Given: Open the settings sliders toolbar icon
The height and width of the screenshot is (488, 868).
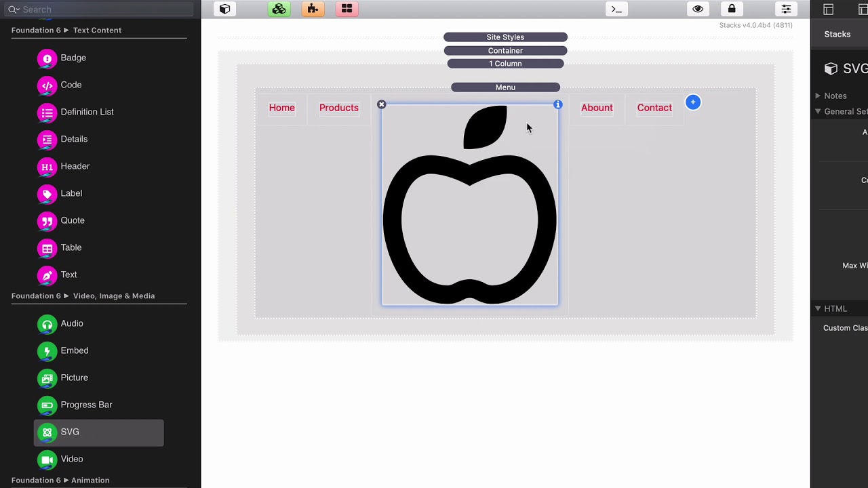Looking at the screenshot, I should (786, 9).
